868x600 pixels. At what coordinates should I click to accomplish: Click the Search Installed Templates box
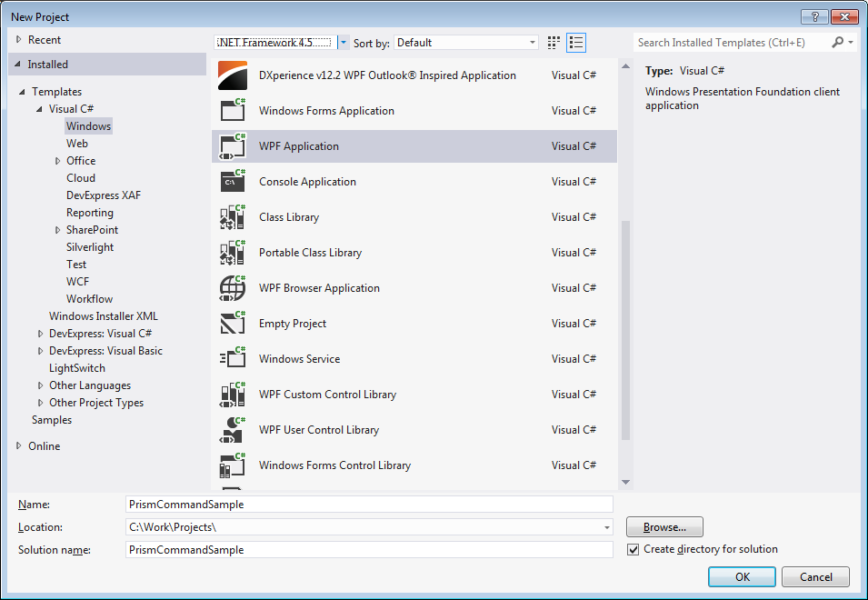click(x=732, y=42)
